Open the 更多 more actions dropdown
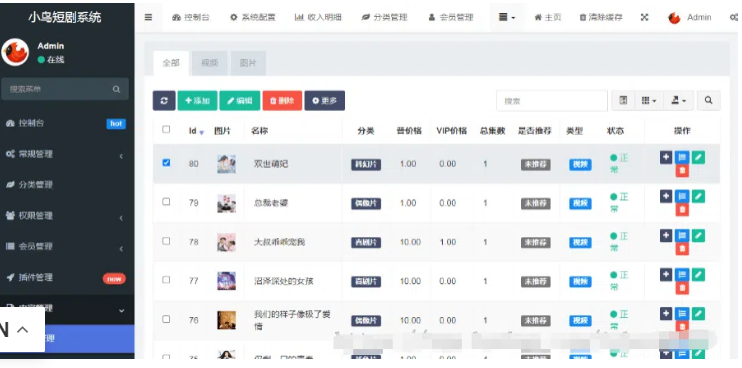 click(x=325, y=101)
